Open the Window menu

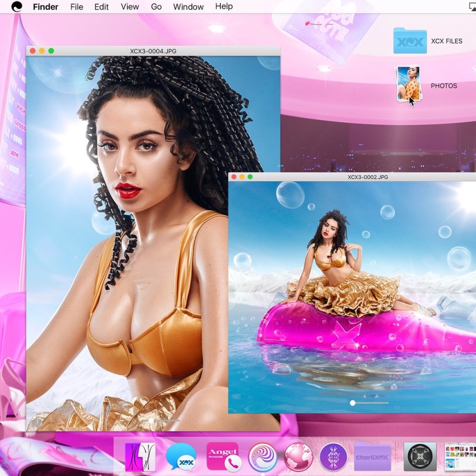click(x=188, y=6)
